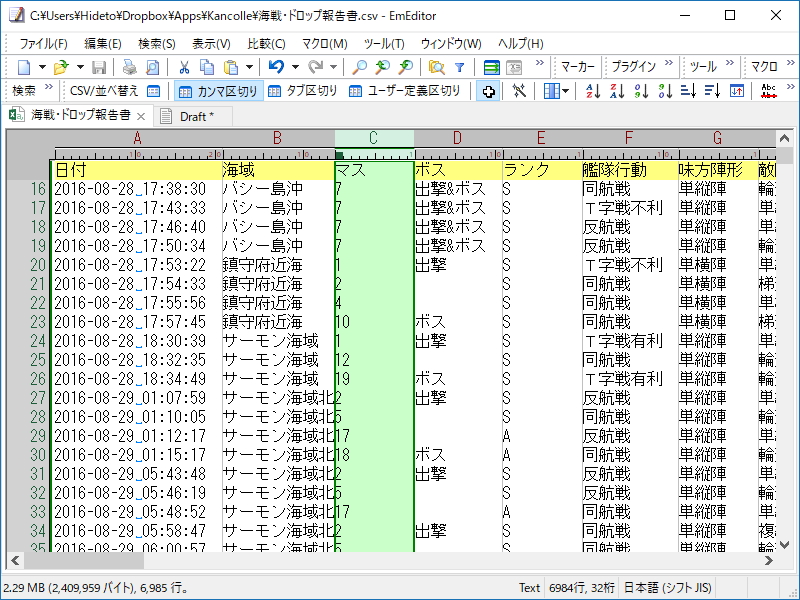Click the Text configuration status entry
Screen dimensions: 800x600
tap(529, 588)
